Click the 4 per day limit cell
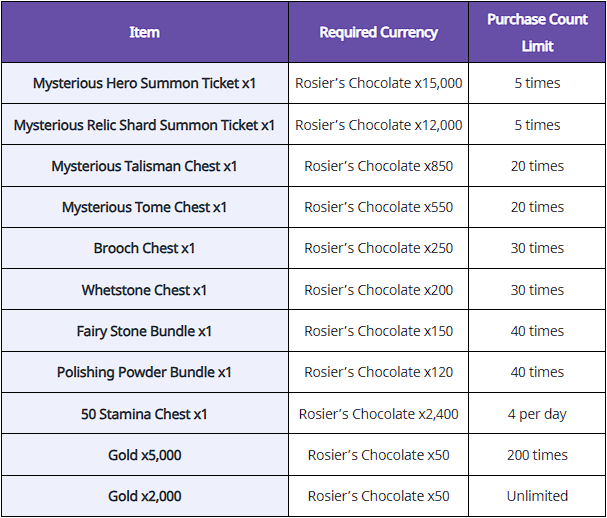The height and width of the screenshot is (518, 607). coord(537,413)
